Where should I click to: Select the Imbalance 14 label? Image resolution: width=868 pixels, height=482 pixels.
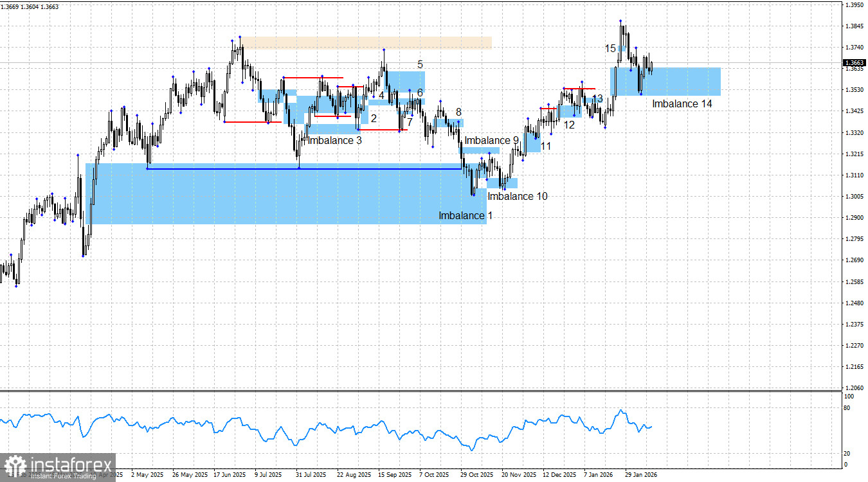tap(682, 103)
